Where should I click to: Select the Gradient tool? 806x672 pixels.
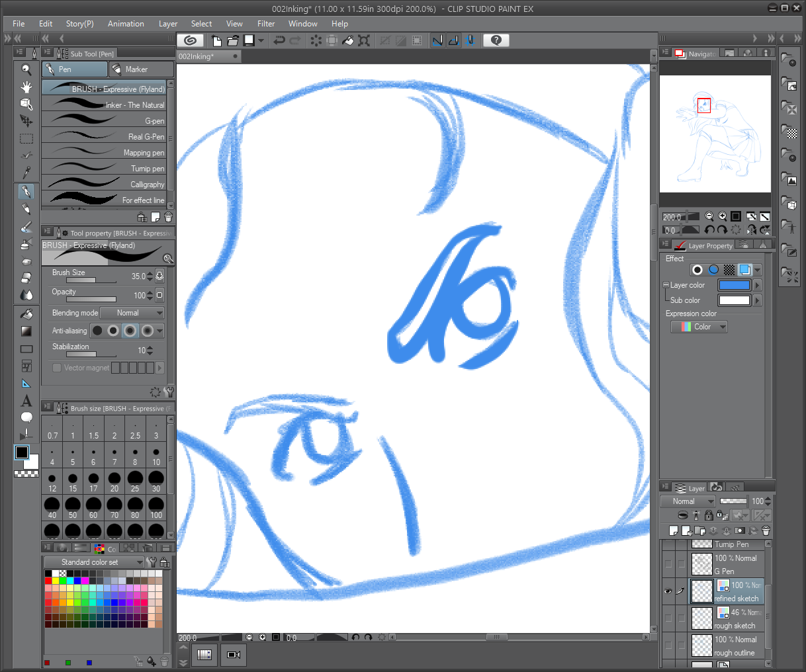point(26,331)
